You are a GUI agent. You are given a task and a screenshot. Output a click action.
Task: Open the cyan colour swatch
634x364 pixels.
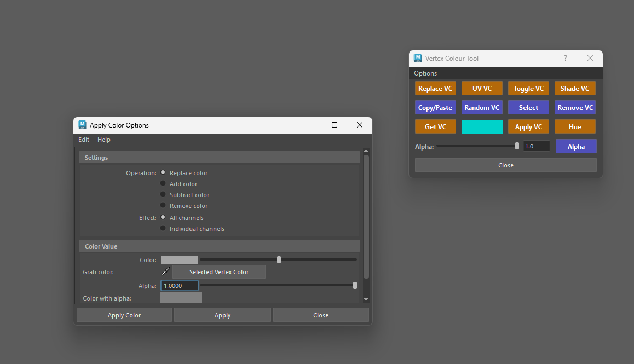pyautogui.click(x=482, y=126)
